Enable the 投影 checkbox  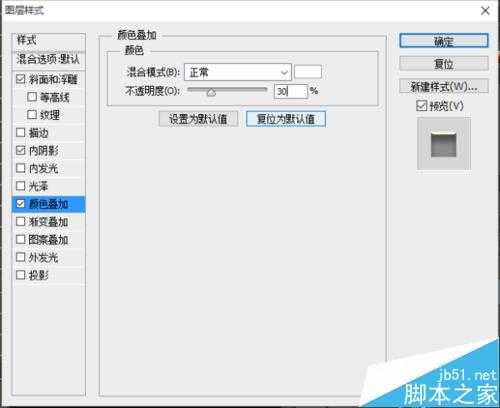click(21, 275)
